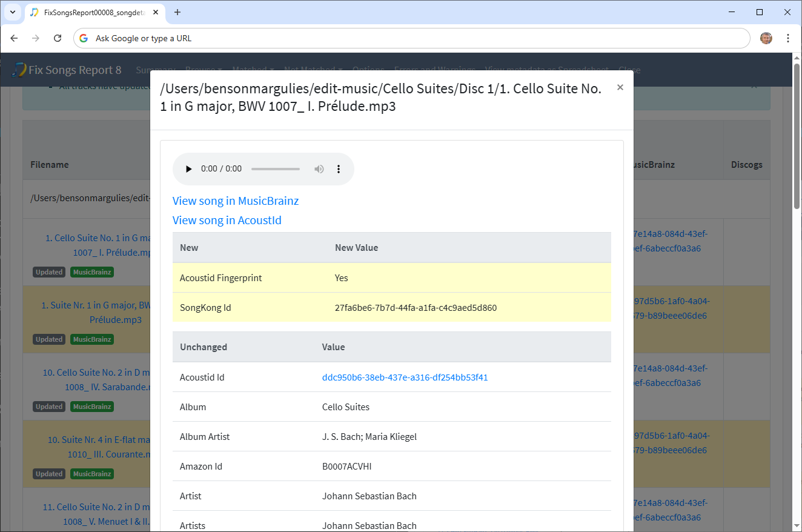
Task: Click the address bar URL field
Action: pos(412,38)
